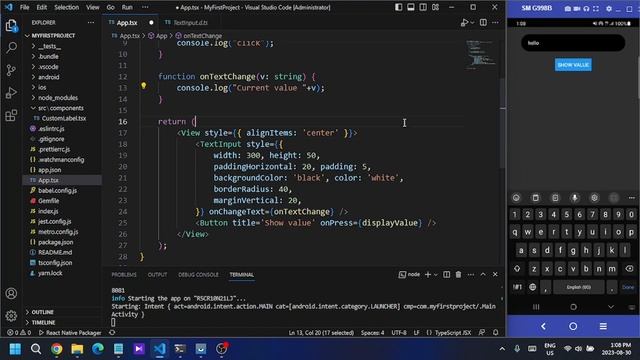Click the notifications bell in the status bar

point(496,333)
